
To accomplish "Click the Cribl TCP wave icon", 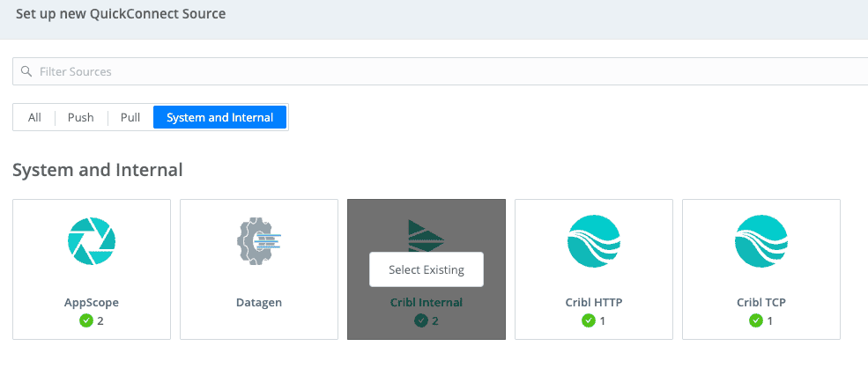I will click(x=761, y=241).
